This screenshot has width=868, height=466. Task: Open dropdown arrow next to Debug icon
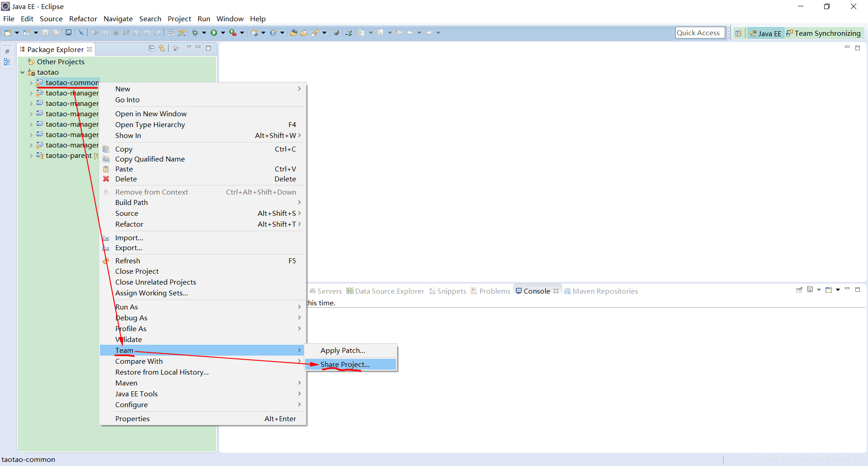click(x=204, y=33)
